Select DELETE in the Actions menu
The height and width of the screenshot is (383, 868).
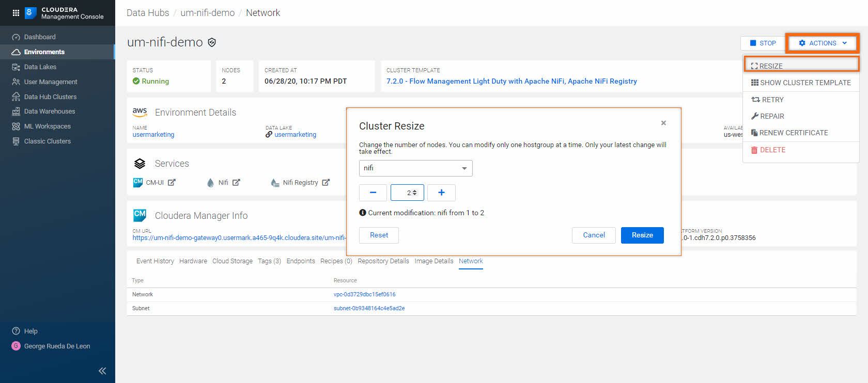801,150
